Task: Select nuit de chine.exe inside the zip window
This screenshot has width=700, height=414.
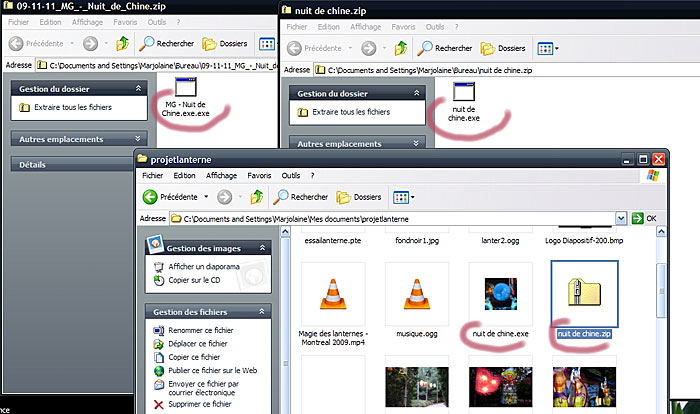Action: (x=462, y=97)
